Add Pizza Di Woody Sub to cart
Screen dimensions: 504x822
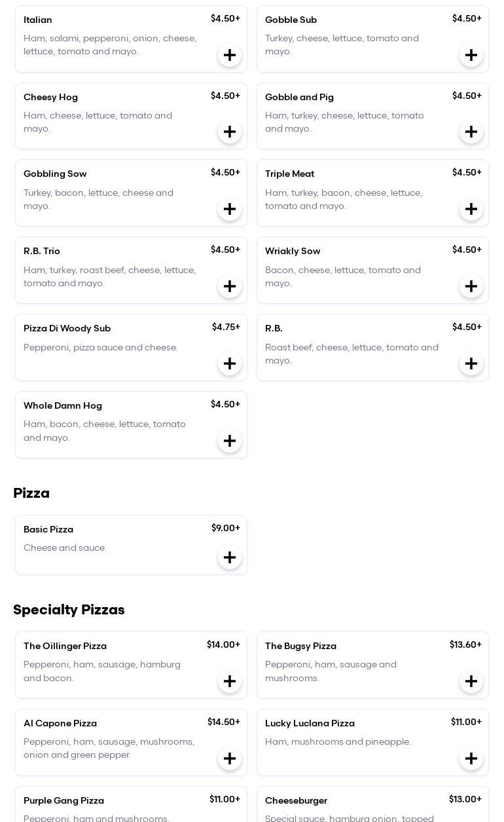pyautogui.click(x=230, y=364)
